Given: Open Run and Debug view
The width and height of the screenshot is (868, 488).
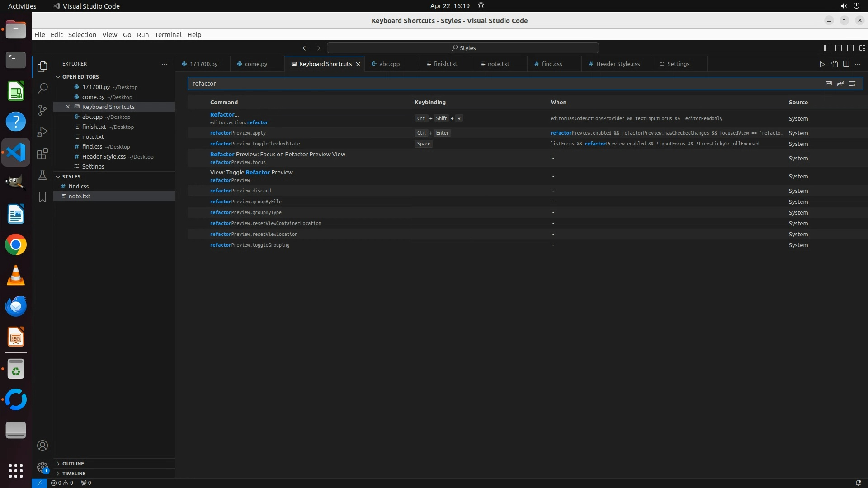Looking at the screenshot, I should point(42,132).
